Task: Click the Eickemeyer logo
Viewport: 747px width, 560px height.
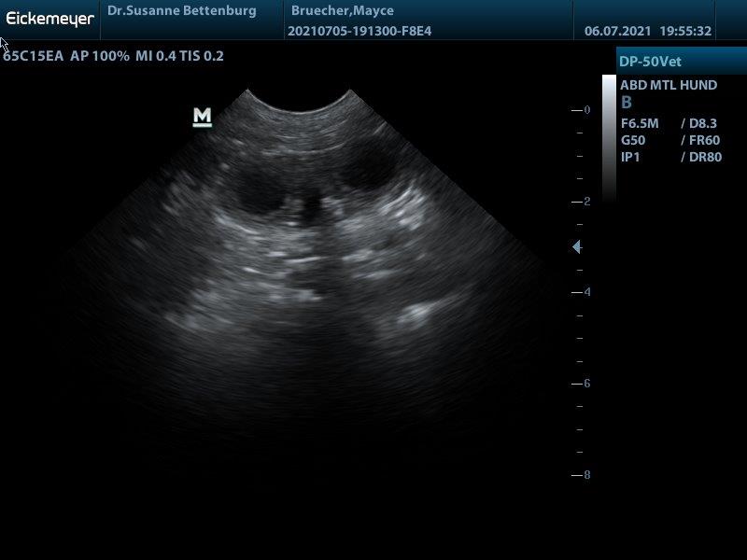Action: coord(49,19)
